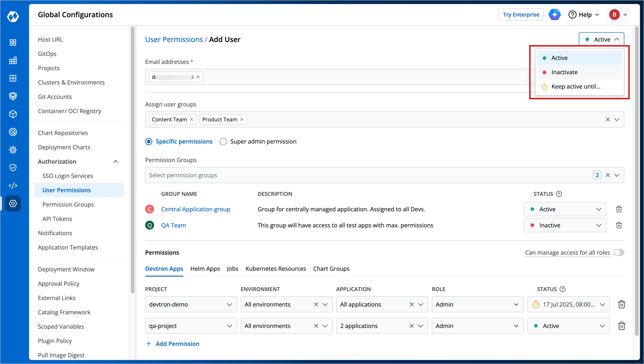Remove the email address chip
Image resolution: width=644 pixels, height=364 pixels.
[198, 77]
